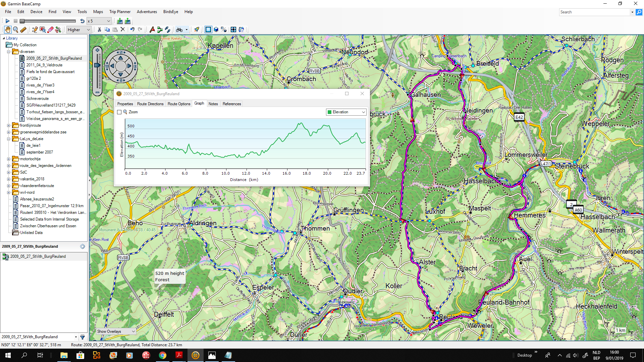644x362 pixels.
Task: Click the fit-to-screen map icon
Action: pyautogui.click(x=233, y=29)
